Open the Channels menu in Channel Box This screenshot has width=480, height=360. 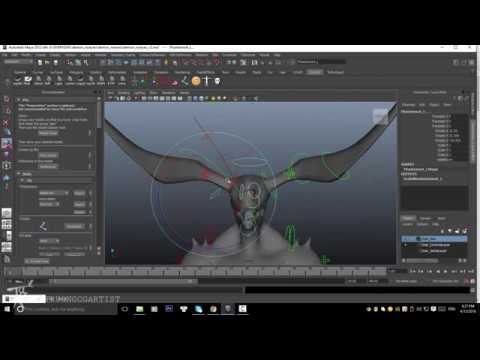pos(408,105)
